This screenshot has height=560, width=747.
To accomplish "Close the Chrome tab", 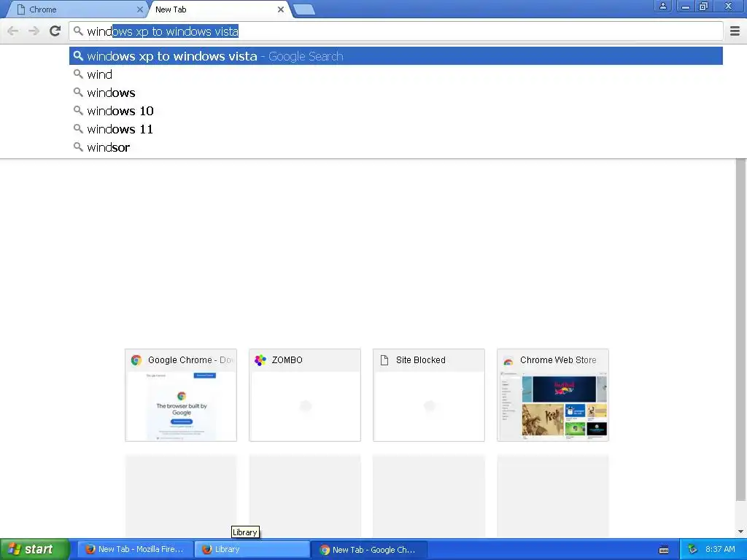I will pos(139,9).
